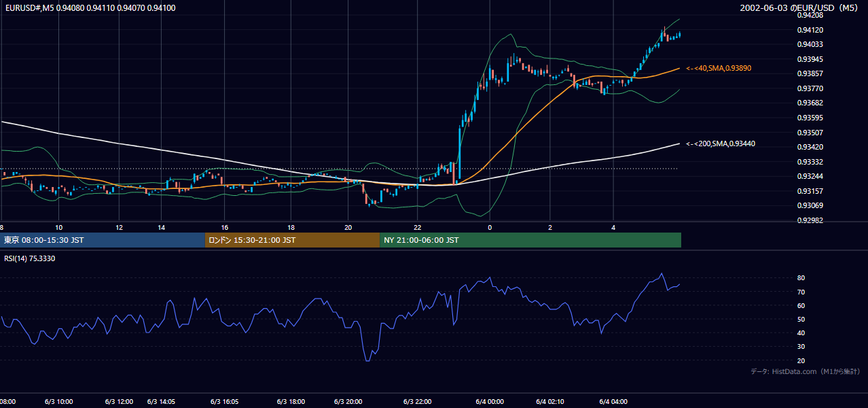Viewport: 868px width, 408px height.
Task: Click hour marker 22 on the chart axis
Action: point(417,228)
